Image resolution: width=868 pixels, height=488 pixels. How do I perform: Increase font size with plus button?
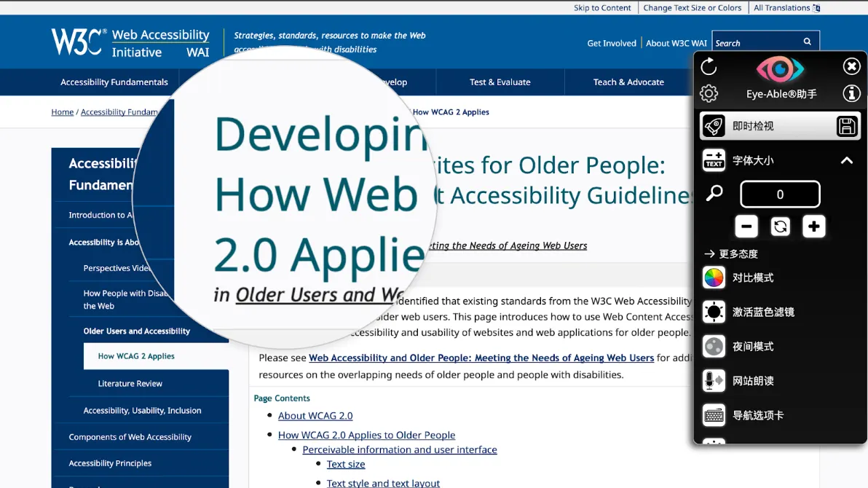814,227
